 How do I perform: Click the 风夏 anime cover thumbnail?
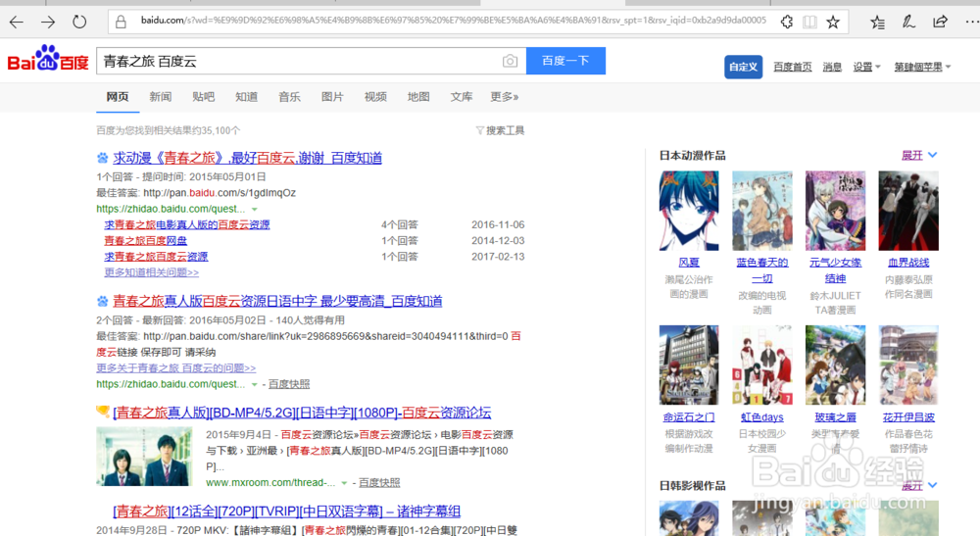[689, 211]
